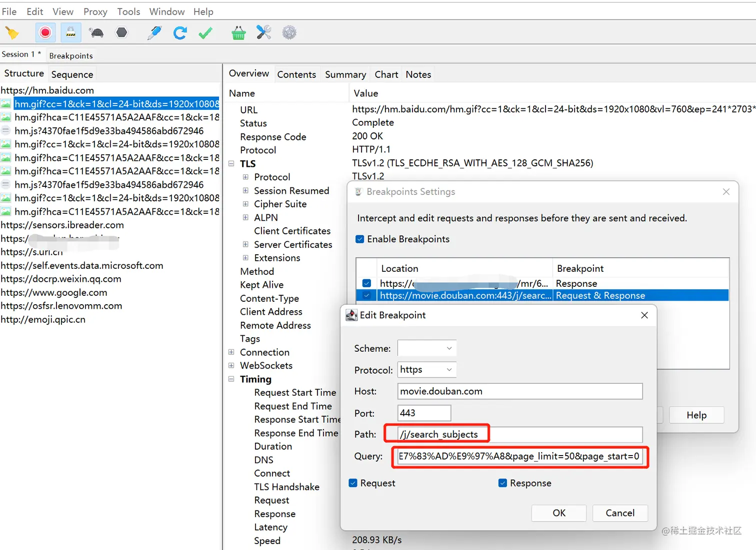
Task: Select https://hm.baidu.com in the structure tree
Action: tap(47, 90)
